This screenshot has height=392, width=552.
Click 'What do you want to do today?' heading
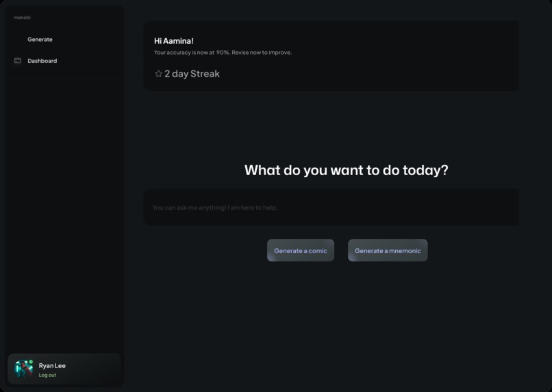tap(346, 170)
